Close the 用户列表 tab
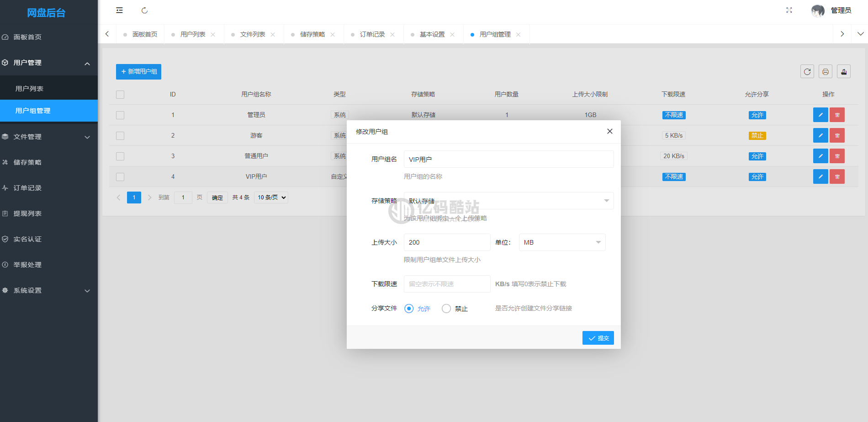Screen dimensions: 868x422 [213, 34]
